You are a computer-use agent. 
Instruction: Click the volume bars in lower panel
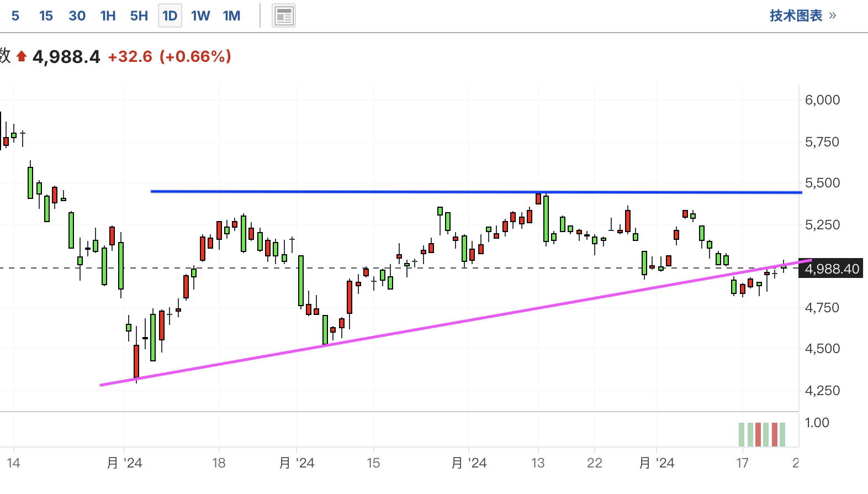pos(762,434)
